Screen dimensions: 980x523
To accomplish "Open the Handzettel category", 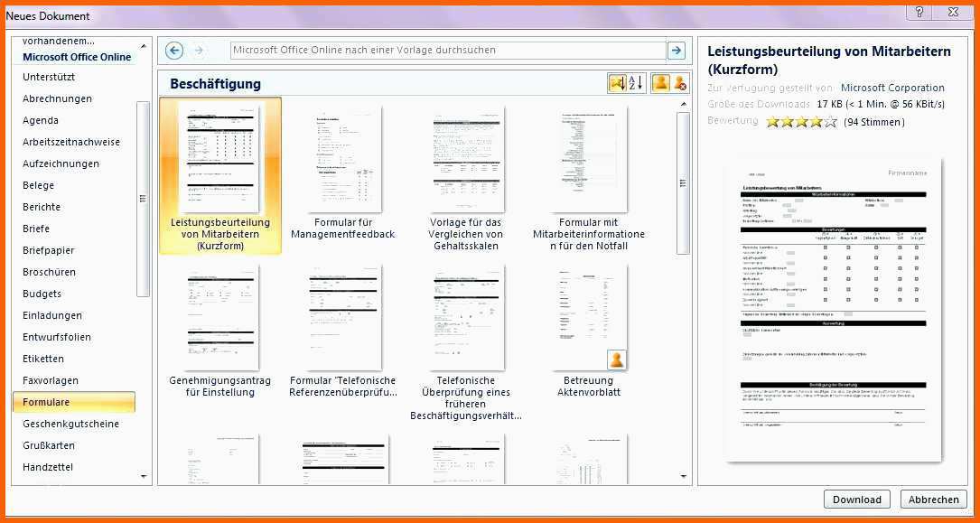I will point(48,467).
